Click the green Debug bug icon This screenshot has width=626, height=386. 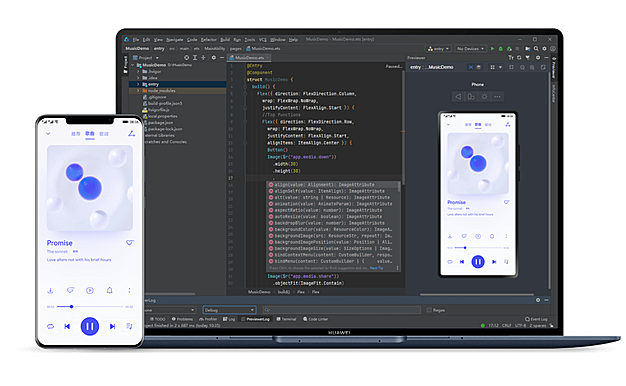(x=501, y=49)
